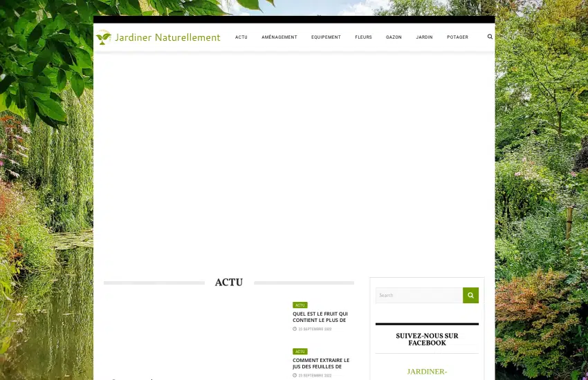Select Fleurs in the navigation bar
The width and height of the screenshot is (588, 380).
point(363,37)
